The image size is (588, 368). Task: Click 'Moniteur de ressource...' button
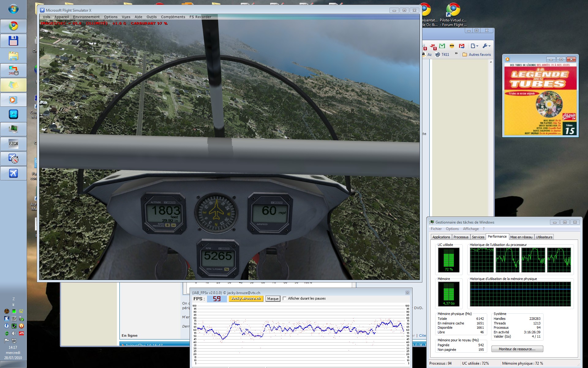517,349
